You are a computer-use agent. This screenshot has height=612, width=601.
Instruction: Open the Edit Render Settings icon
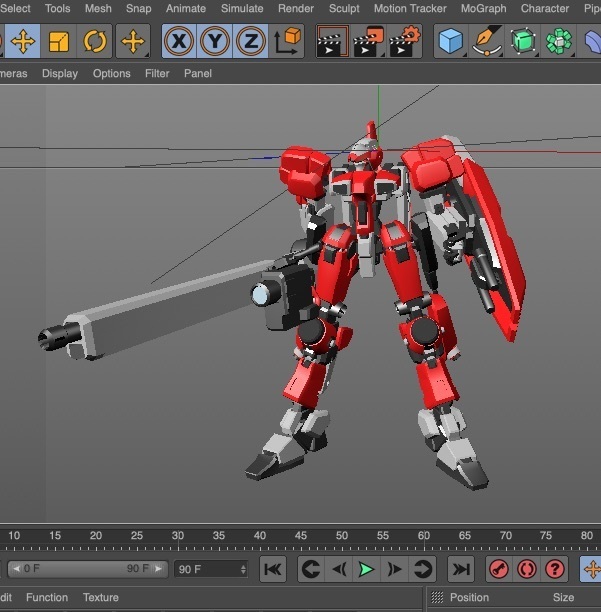404,42
